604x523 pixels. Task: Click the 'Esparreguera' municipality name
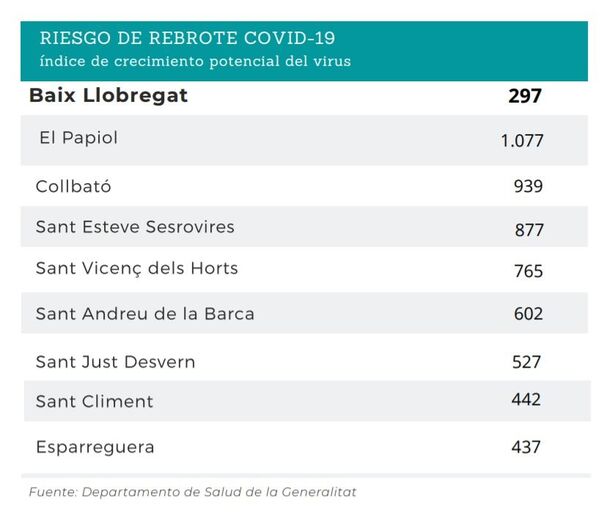(95, 447)
